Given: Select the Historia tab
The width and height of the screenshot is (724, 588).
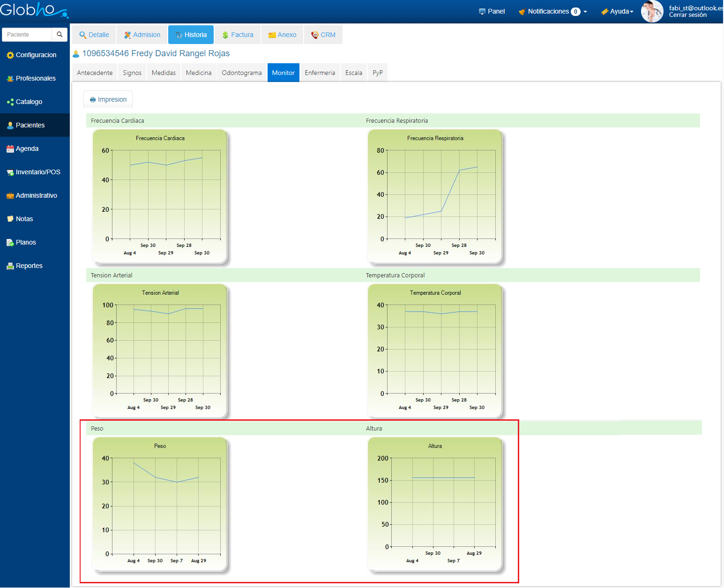Looking at the screenshot, I should 191,35.
